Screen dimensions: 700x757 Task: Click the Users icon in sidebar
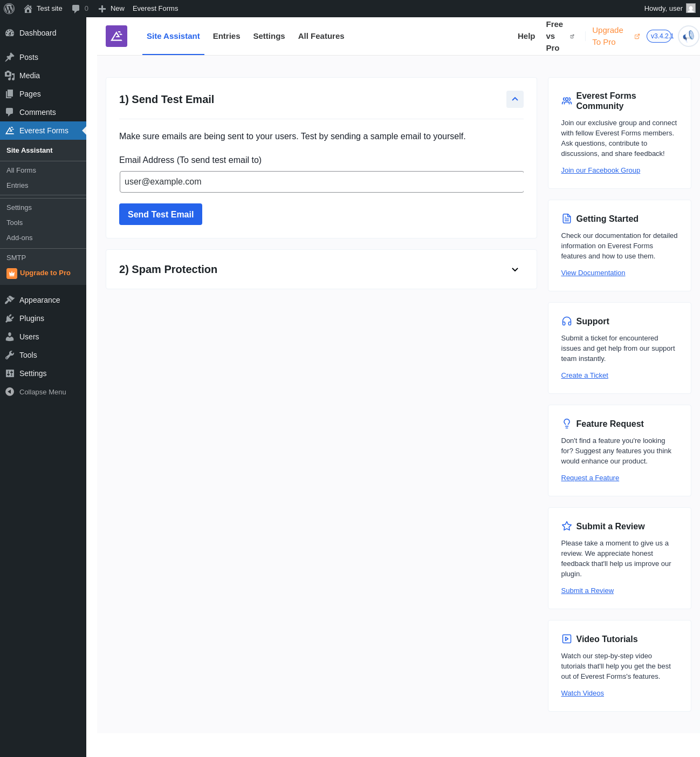coord(10,337)
